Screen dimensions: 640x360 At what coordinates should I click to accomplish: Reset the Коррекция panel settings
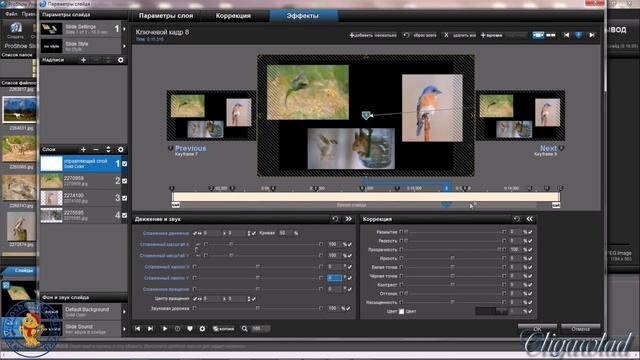[516, 219]
